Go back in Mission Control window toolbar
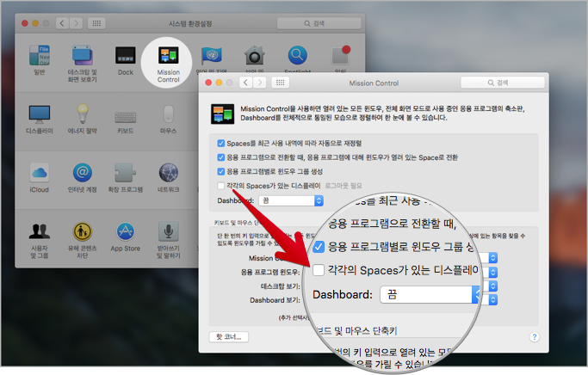Screen dimensions: 588x375 [x=246, y=83]
